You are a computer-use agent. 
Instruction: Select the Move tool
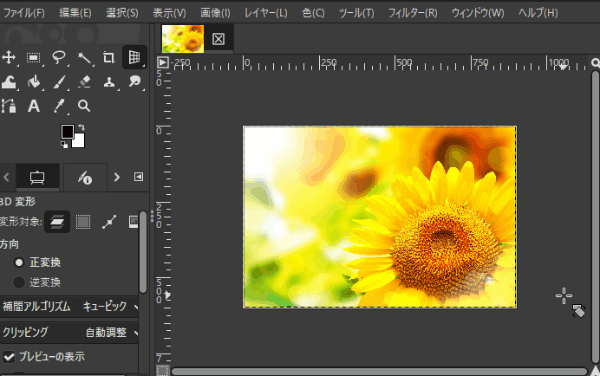(8, 57)
